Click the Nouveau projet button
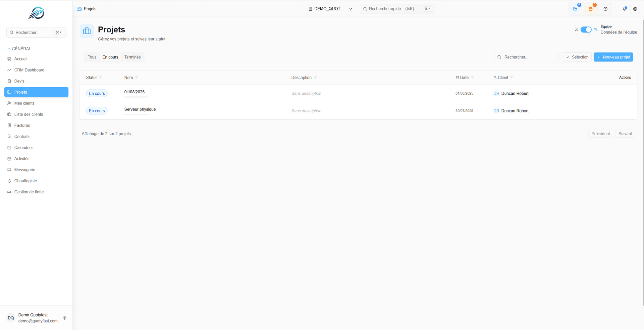Viewport: 644px width, 330px height. pos(613,57)
